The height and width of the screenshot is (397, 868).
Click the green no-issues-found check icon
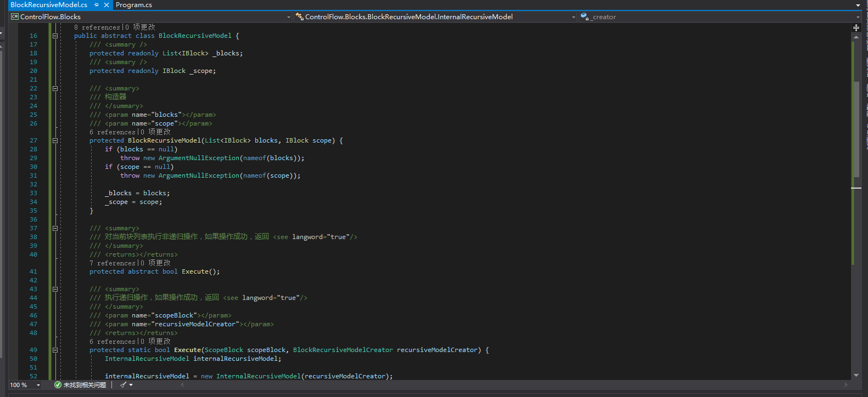pyautogui.click(x=58, y=385)
